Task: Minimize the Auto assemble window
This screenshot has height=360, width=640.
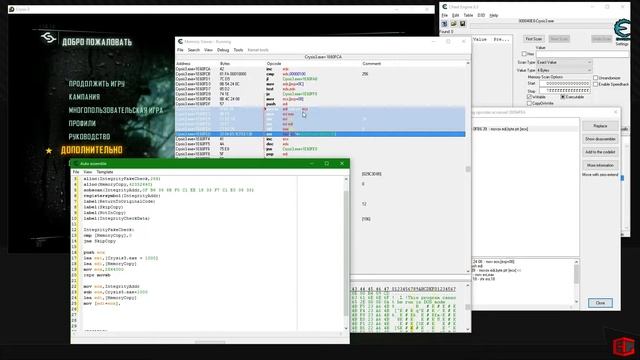Action: (x=311, y=163)
